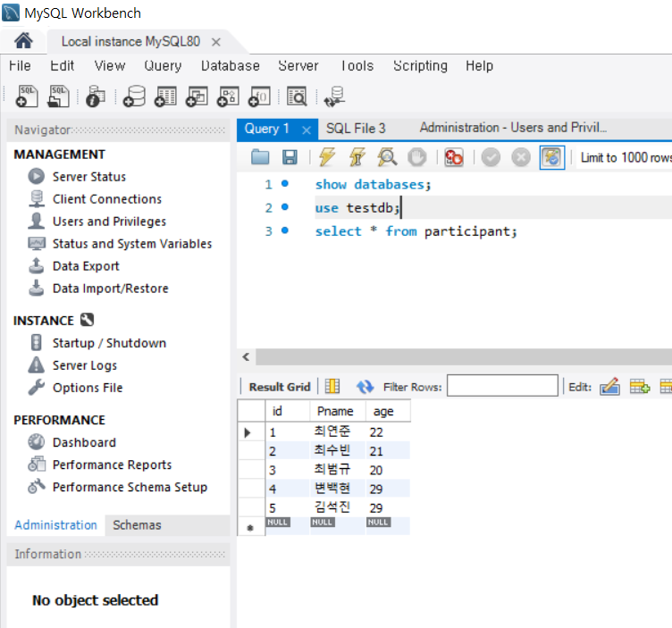Create a new schema icon
The image size is (672, 628).
[x=134, y=96]
